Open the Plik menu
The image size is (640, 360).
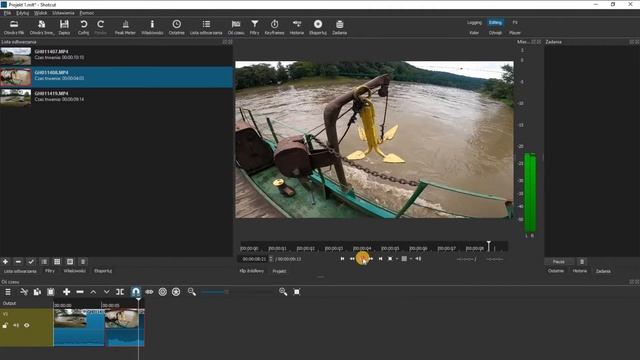pyautogui.click(x=7, y=13)
